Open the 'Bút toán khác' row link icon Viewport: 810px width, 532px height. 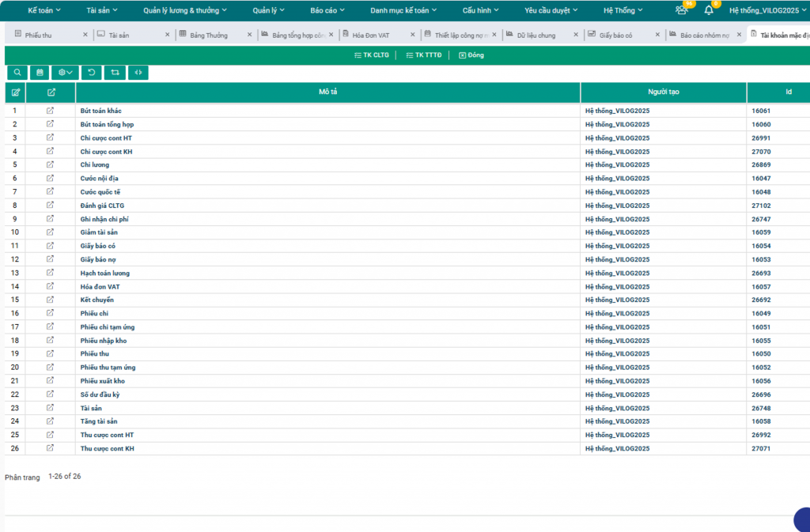[51, 111]
